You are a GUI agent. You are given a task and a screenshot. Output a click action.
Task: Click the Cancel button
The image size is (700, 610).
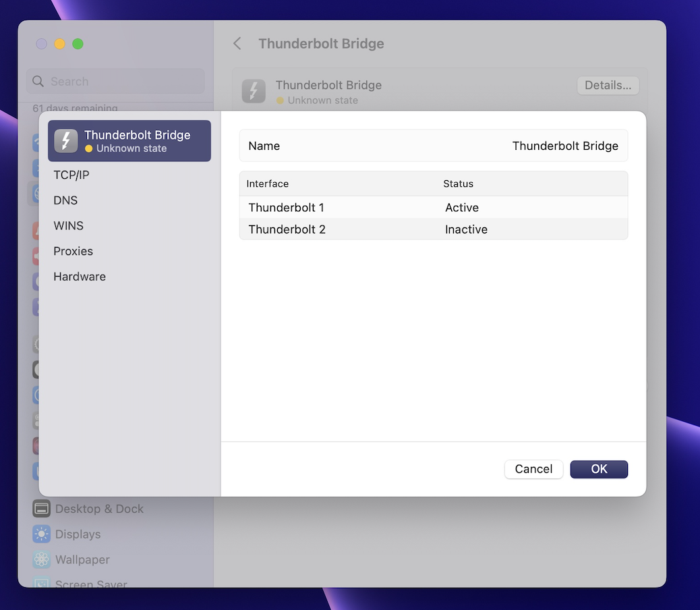(x=533, y=469)
